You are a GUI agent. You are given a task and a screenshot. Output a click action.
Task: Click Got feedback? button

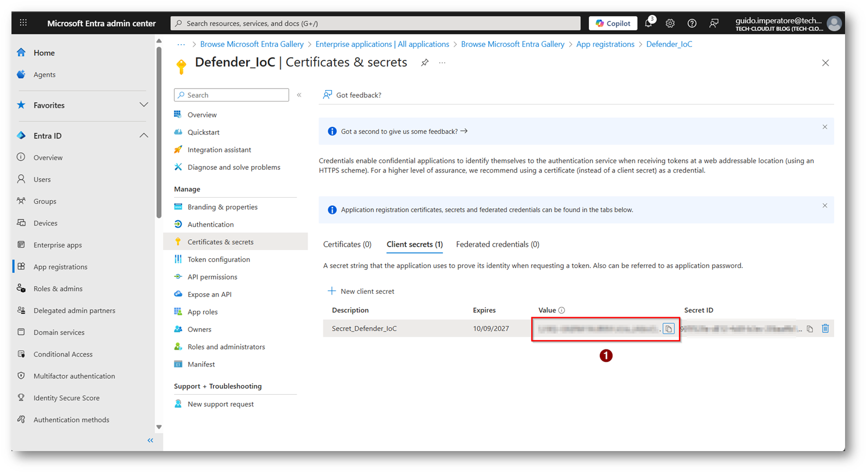[x=352, y=95]
